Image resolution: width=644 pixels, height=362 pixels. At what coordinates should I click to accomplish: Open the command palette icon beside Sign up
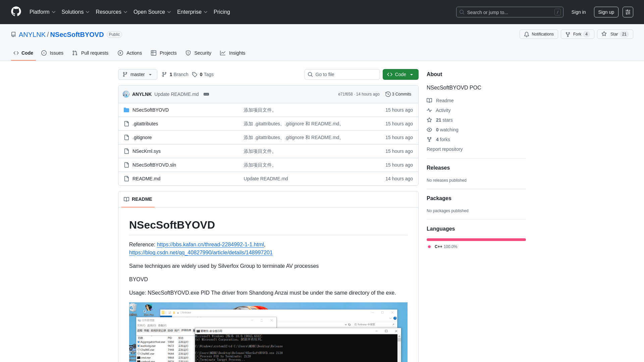tap(628, 12)
